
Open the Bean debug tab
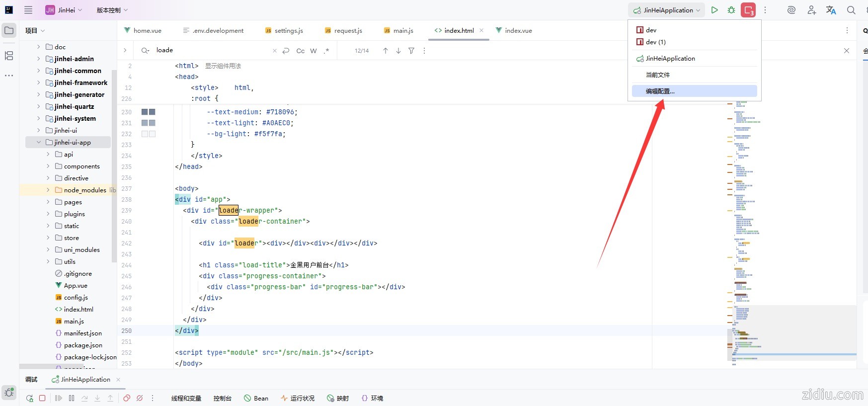click(x=256, y=398)
